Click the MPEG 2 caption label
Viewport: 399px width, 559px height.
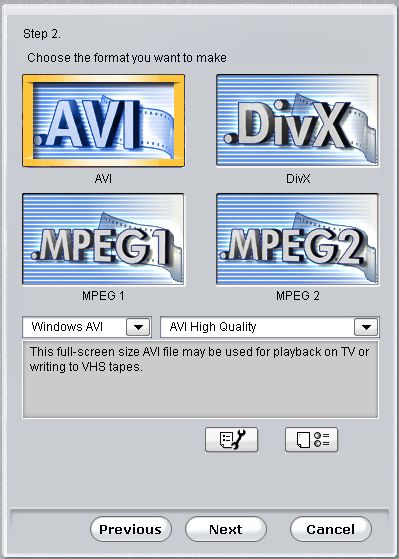click(x=298, y=296)
